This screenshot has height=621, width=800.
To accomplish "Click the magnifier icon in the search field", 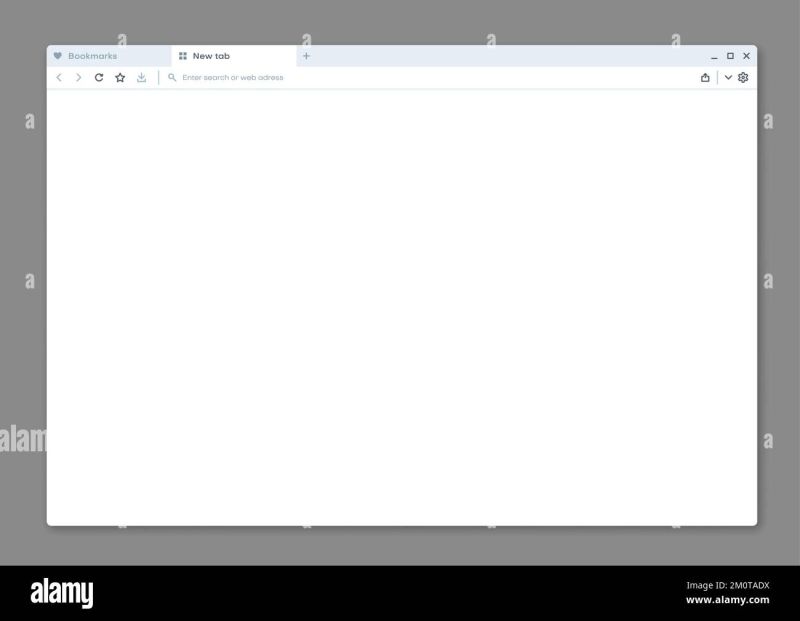I will 171,77.
